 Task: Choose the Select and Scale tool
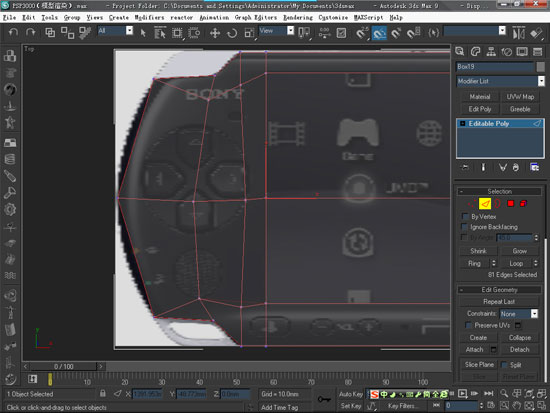click(249, 33)
